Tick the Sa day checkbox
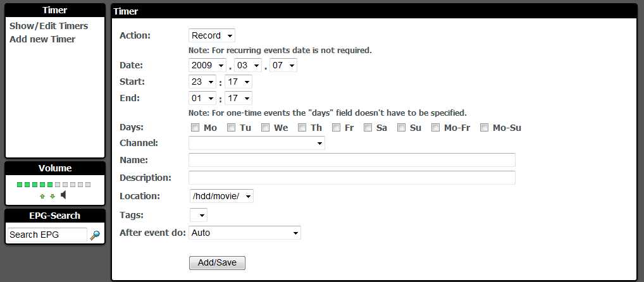This screenshot has height=282, width=644. click(368, 128)
